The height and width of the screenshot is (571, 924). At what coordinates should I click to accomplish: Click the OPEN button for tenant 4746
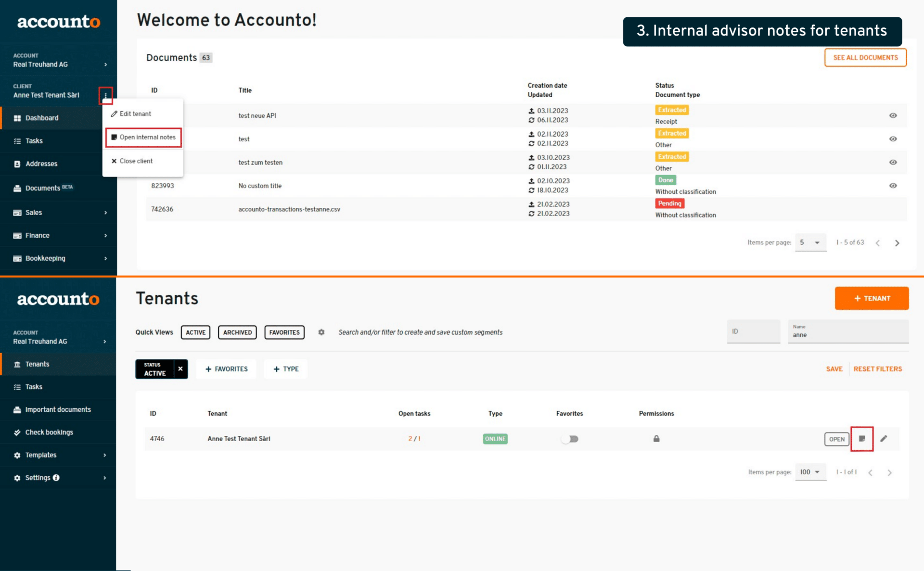coord(836,439)
